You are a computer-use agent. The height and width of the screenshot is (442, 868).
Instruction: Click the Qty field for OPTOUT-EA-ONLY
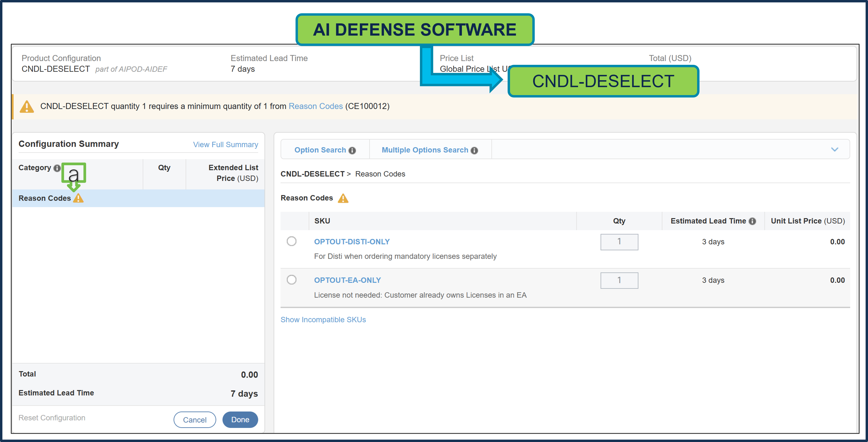pos(619,280)
